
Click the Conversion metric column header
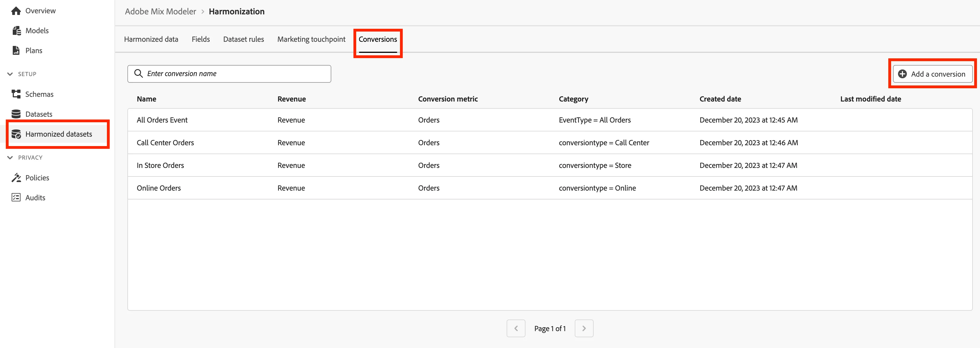point(448,99)
